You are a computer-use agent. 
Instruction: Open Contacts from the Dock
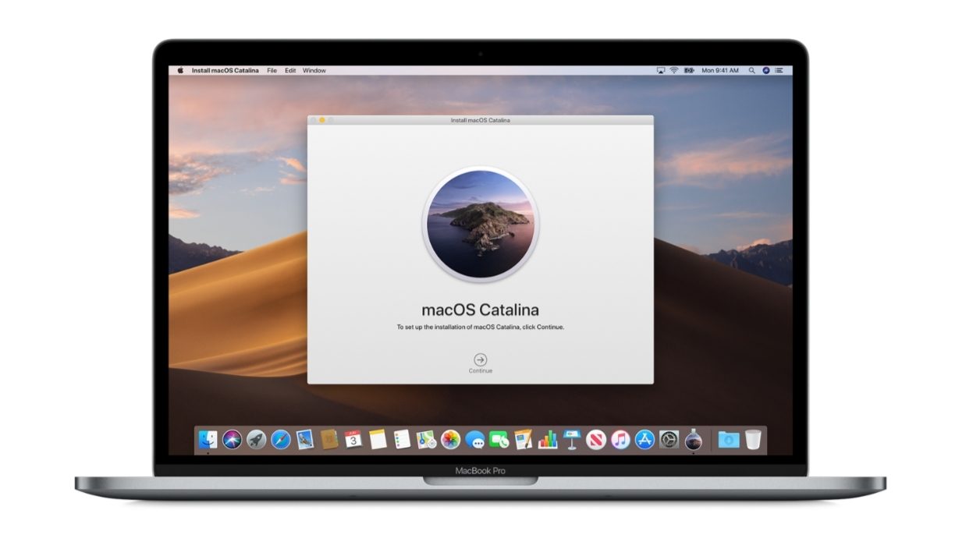pyautogui.click(x=328, y=440)
